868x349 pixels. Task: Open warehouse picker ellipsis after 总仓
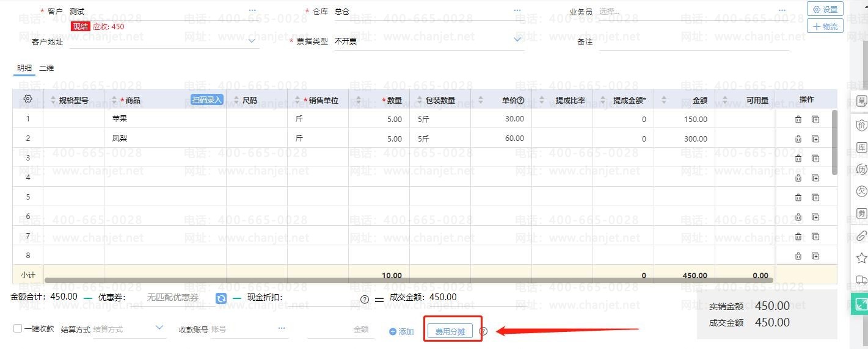[x=517, y=11]
